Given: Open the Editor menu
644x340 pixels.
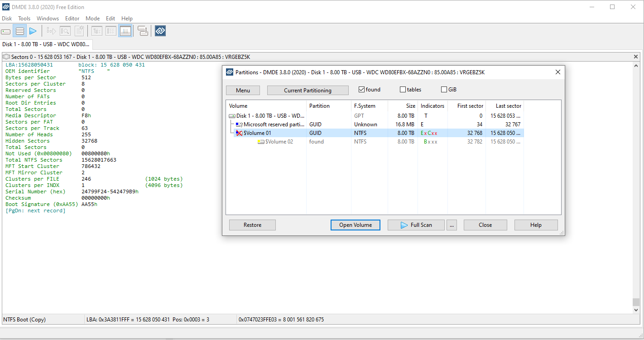Looking at the screenshot, I should (72, 19).
